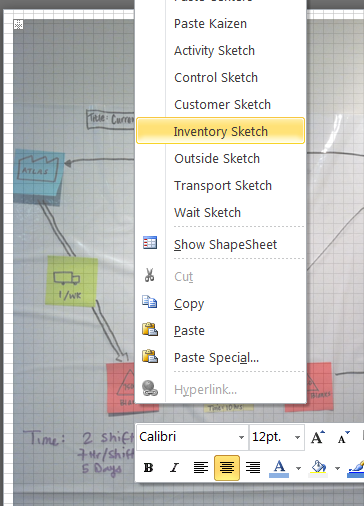Align text right
Screen dimensions: 364x506
[253, 468]
